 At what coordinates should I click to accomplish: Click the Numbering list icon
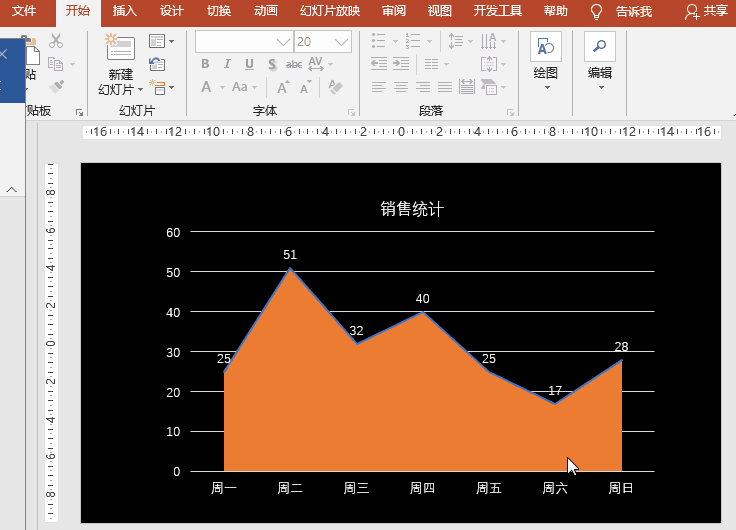[413, 41]
